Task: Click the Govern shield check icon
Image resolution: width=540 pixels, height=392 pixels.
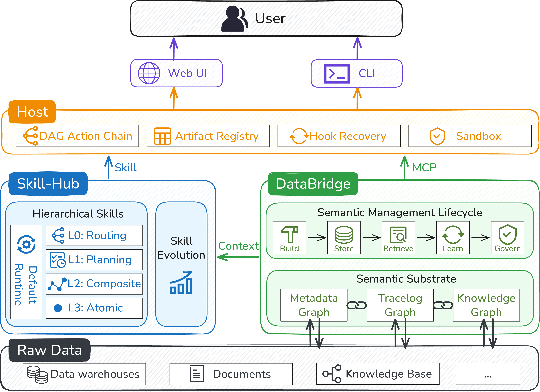Action: point(507,235)
